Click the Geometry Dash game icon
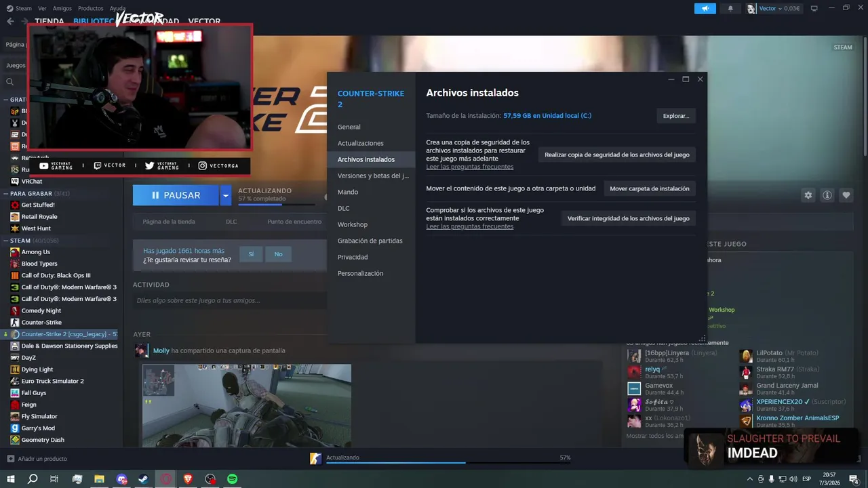Viewport: 868px width, 488px height. pyautogui.click(x=15, y=439)
